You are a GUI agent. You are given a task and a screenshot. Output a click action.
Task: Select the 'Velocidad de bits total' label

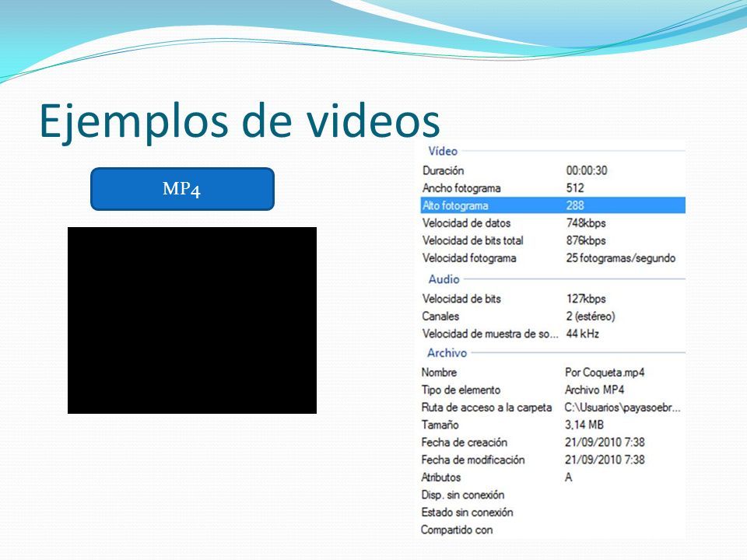[472, 240]
